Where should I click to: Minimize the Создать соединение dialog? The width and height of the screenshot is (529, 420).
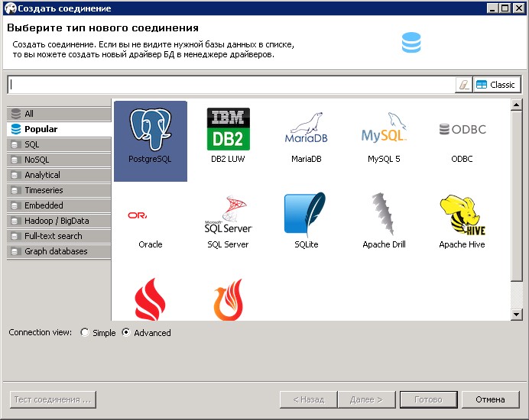[492, 8]
